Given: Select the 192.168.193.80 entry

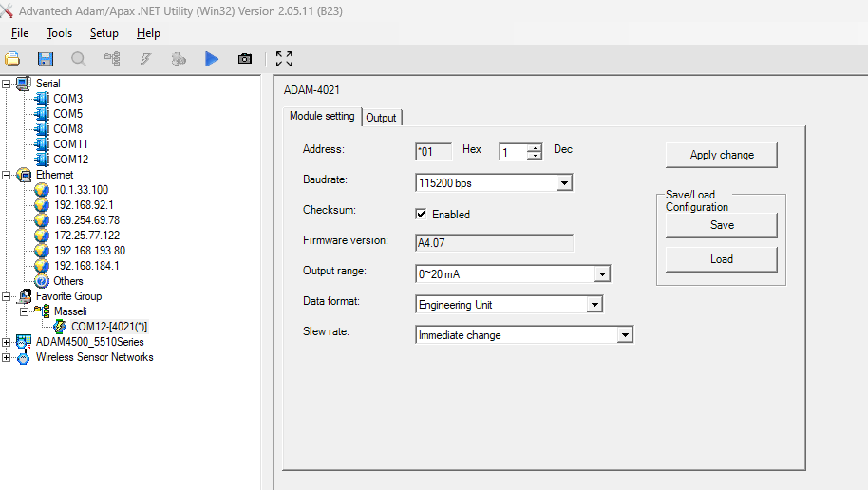Looking at the screenshot, I should tap(89, 251).
